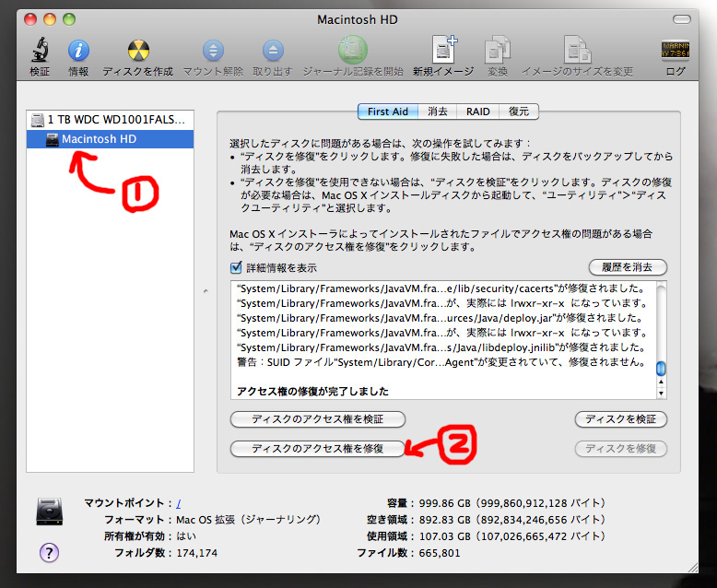Click the 警告：SUID ファイル log line
Image resolution: width=717 pixels, height=588 pixels.
[441, 362]
